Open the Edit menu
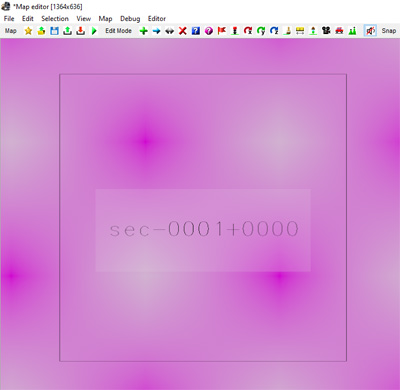The height and width of the screenshot is (390, 400). pos(28,19)
